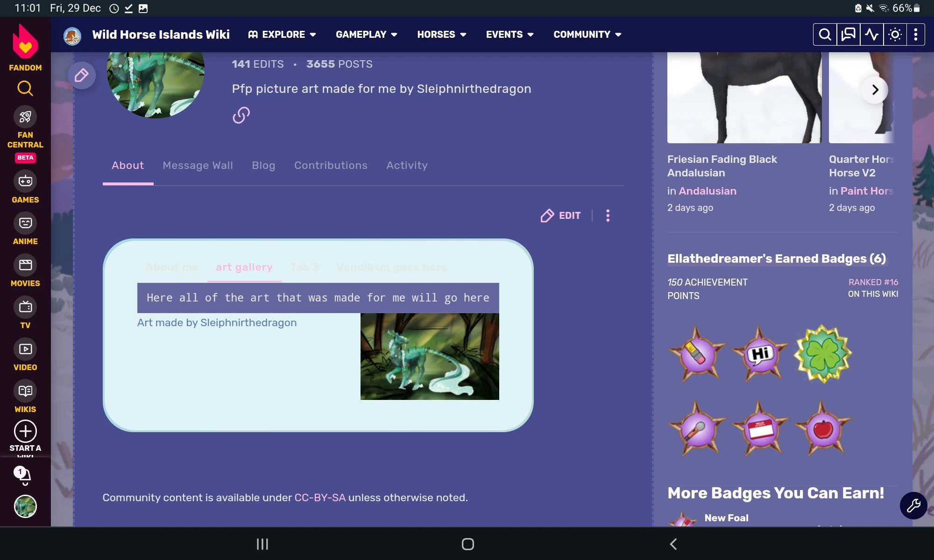Expand the Explore dropdown menu
This screenshot has height=560, width=934.
pos(283,35)
